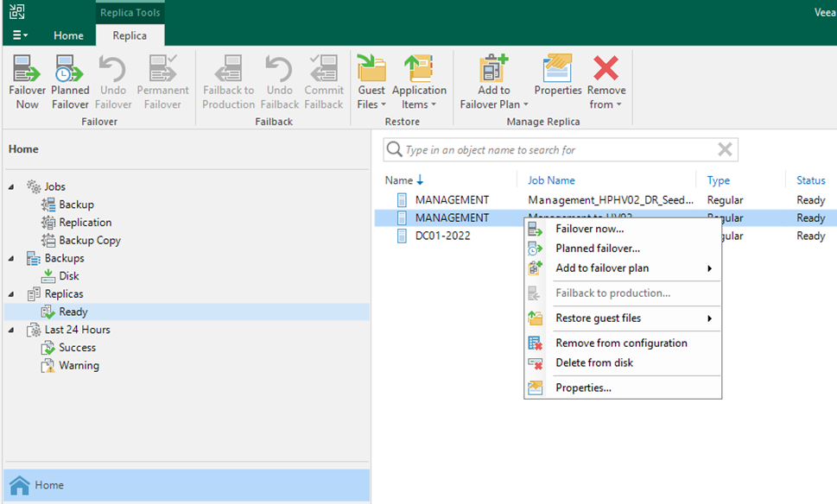The image size is (837, 504).
Task: Select the Success tree item
Action: pyautogui.click(x=78, y=348)
